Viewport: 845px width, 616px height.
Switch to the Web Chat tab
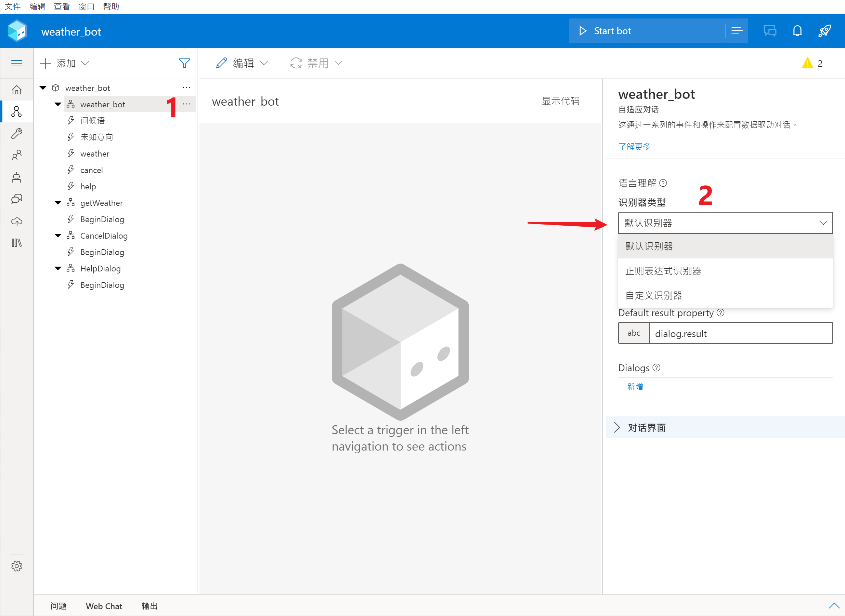coord(104,606)
